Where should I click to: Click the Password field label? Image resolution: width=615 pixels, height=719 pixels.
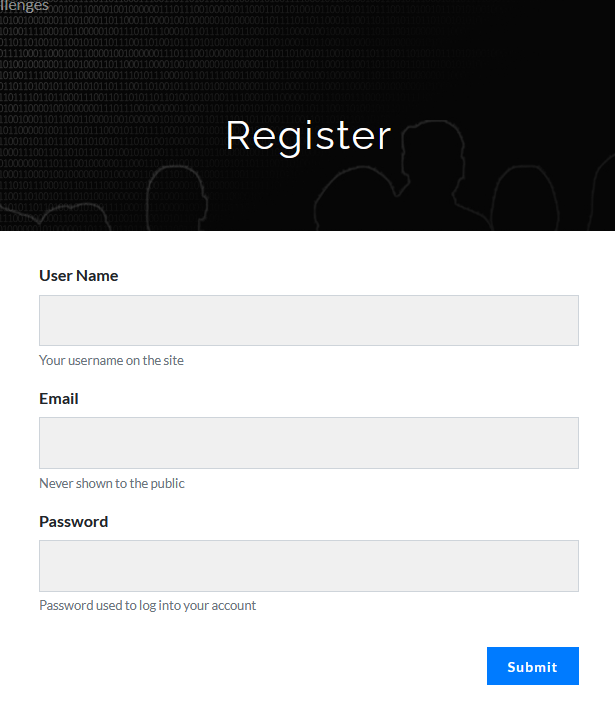click(73, 521)
